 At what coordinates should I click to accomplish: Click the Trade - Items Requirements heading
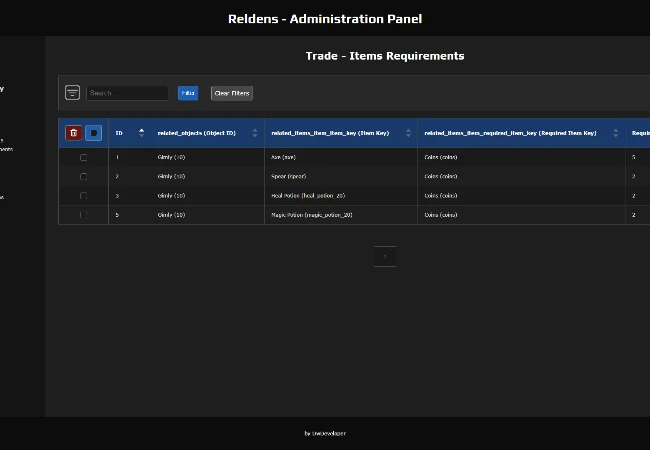pos(385,56)
